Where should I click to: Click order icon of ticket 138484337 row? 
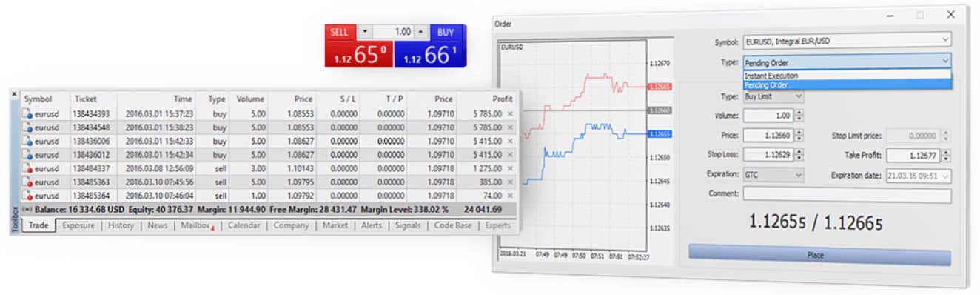pos(27,168)
